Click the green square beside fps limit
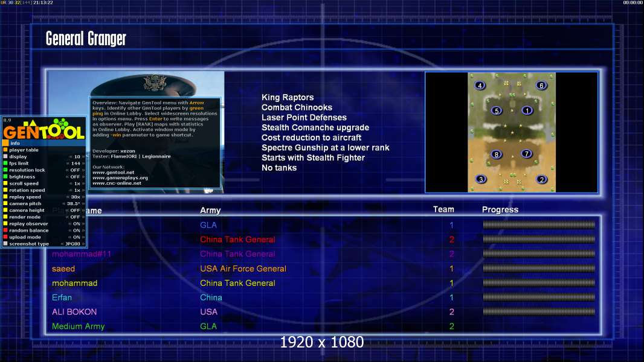The width and height of the screenshot is (644, 362). 5,163
